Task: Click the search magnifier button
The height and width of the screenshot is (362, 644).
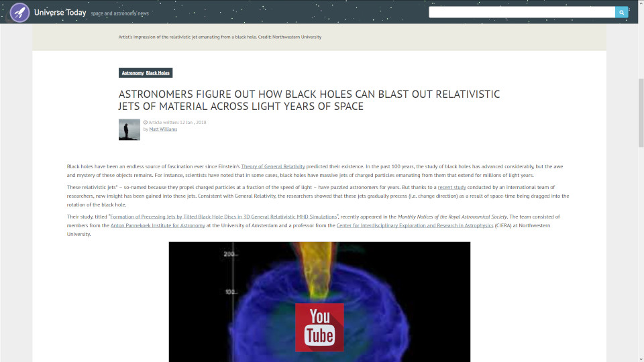Action: click(621, 12)
